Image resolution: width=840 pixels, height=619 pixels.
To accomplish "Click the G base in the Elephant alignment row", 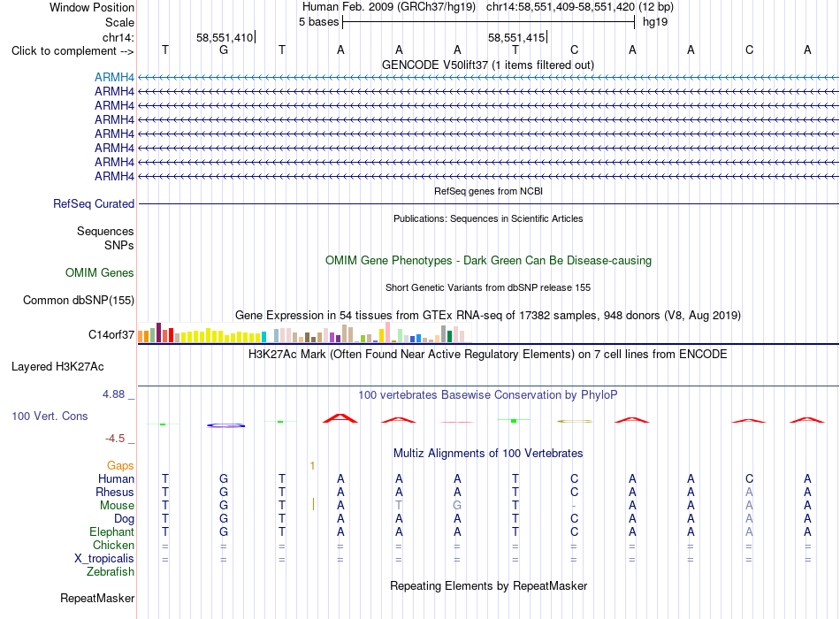I will [224, 531].
